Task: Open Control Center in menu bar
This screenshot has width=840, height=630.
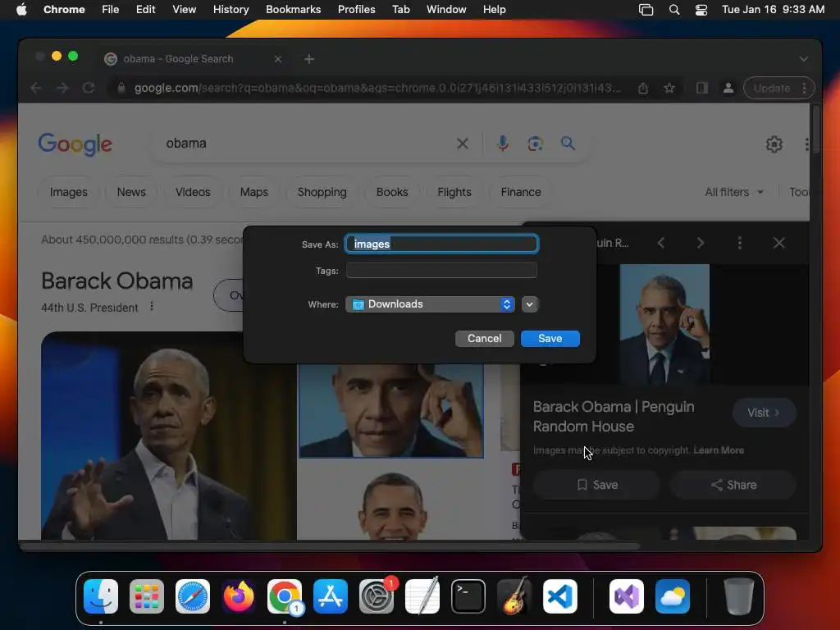Action: pyautogui.click(x=701, y=10)
